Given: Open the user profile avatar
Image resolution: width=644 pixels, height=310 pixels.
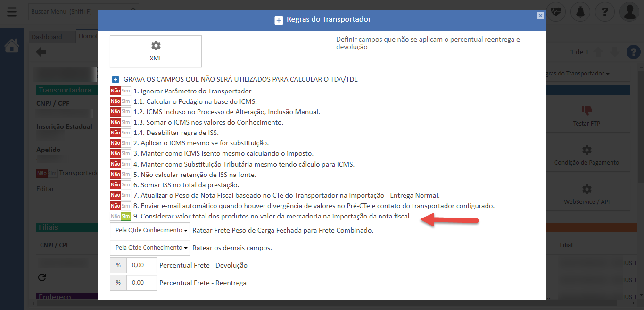Looking at the screenshot, I should click(x=629, y=12).
